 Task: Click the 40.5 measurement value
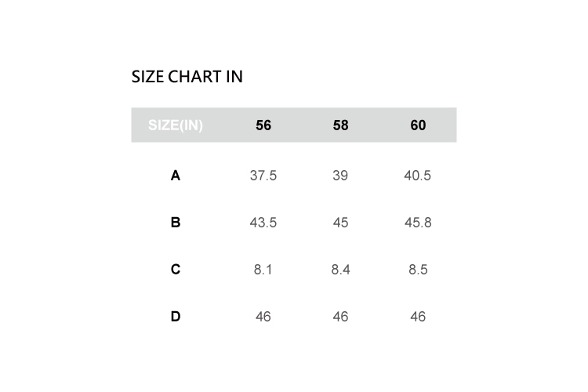tap(418, 176)
